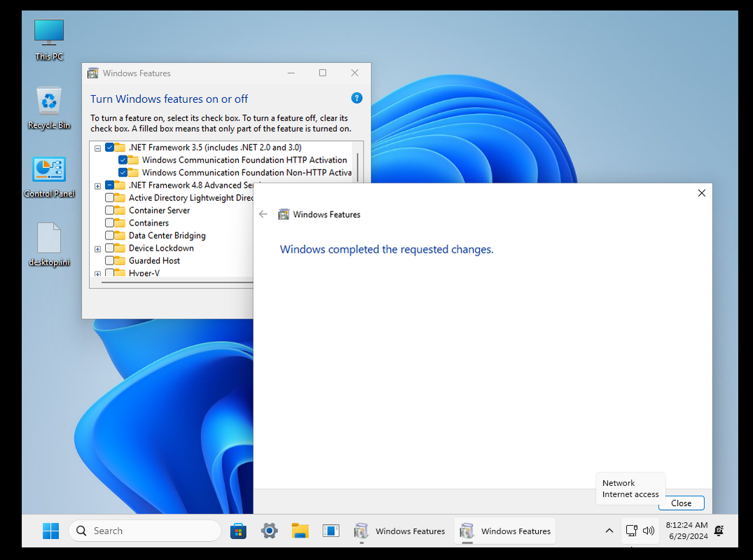
Task: Open the help icon in Windows Features
Action: [357, 98]
